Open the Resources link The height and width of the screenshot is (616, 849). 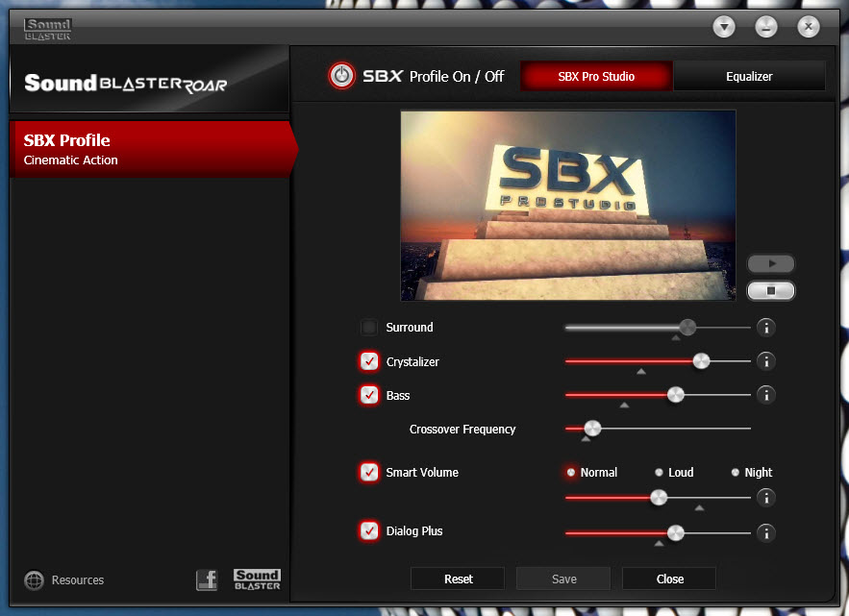[78, 580]
